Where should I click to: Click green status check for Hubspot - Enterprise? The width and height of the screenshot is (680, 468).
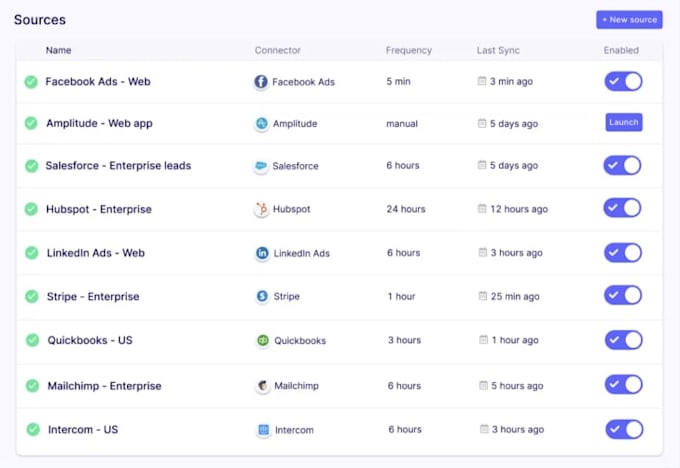(31, 209)
